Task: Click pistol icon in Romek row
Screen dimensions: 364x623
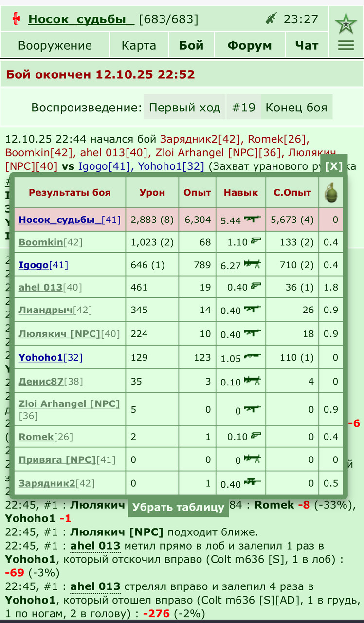Action: [x=256, y=436]
